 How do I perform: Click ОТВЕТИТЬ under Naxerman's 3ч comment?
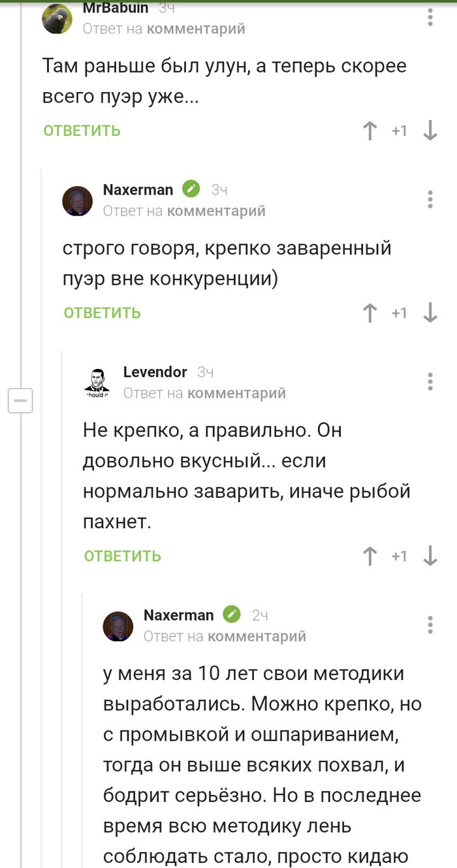102,313
